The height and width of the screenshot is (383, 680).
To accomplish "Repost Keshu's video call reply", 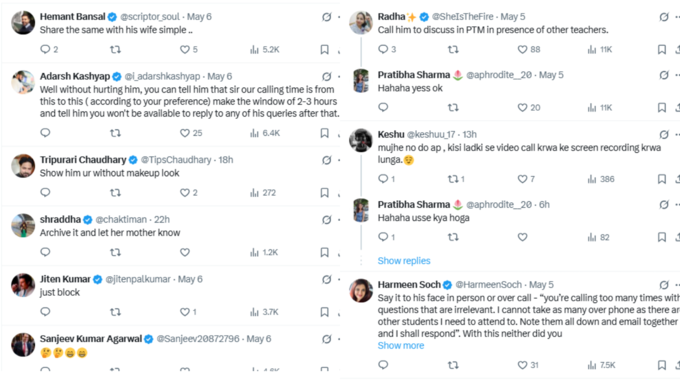I will click(456, 179).
